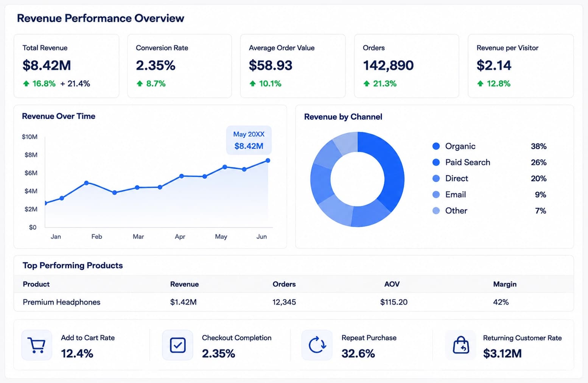Select the Paid Search legend color dot

tap(436, 162)
